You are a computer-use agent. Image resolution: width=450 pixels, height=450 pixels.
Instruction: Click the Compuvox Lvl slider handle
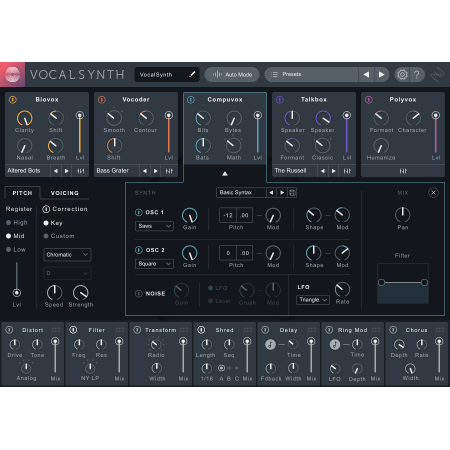pos(258,115)
